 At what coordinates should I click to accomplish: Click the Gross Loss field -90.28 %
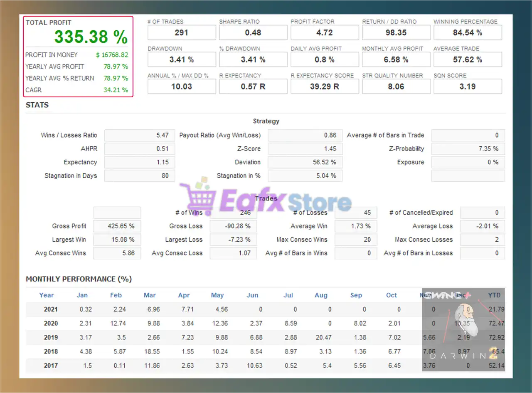(233, 226)
